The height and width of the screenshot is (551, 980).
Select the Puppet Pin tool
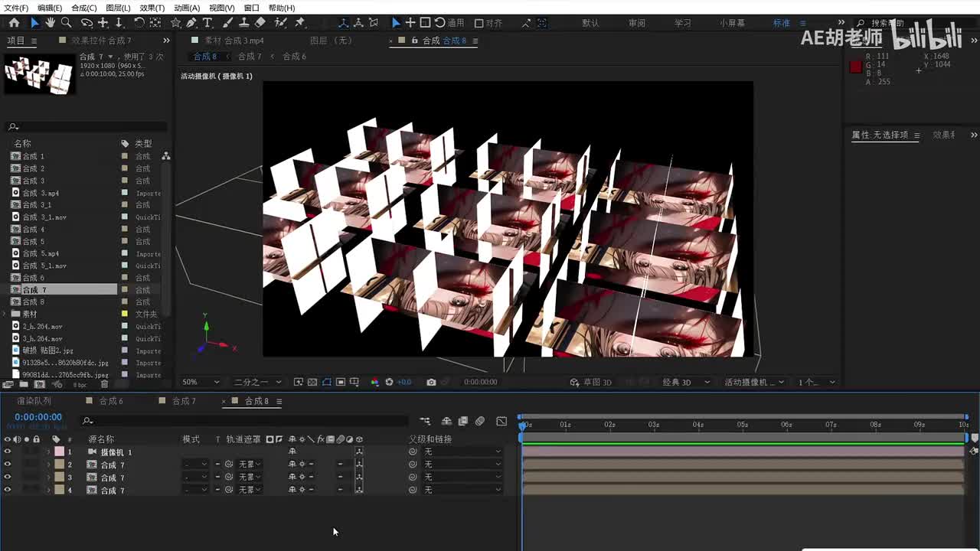(300, 23)
